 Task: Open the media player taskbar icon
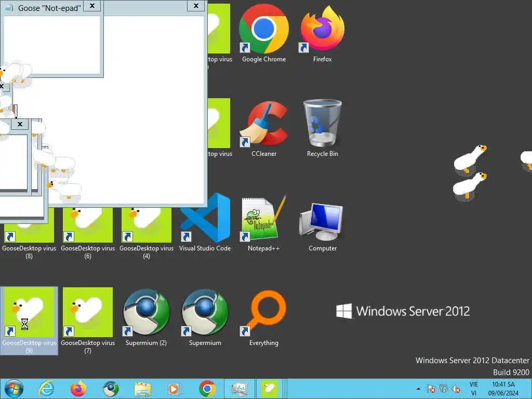tap(175, 389)
